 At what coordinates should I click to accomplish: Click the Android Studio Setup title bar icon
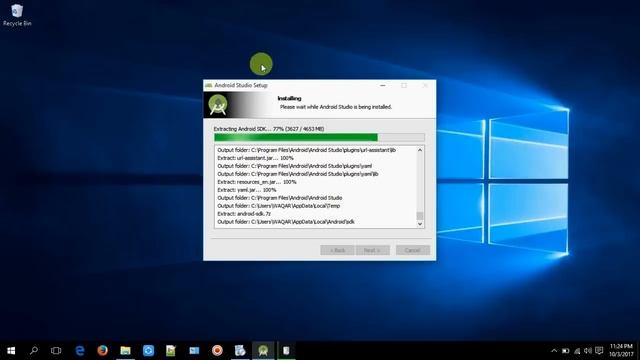(209, 85)
